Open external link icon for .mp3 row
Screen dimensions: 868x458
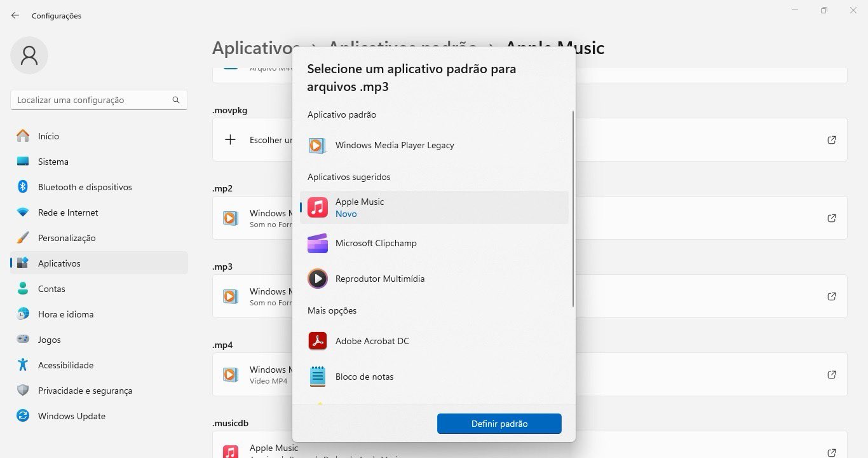pos(832,296)
